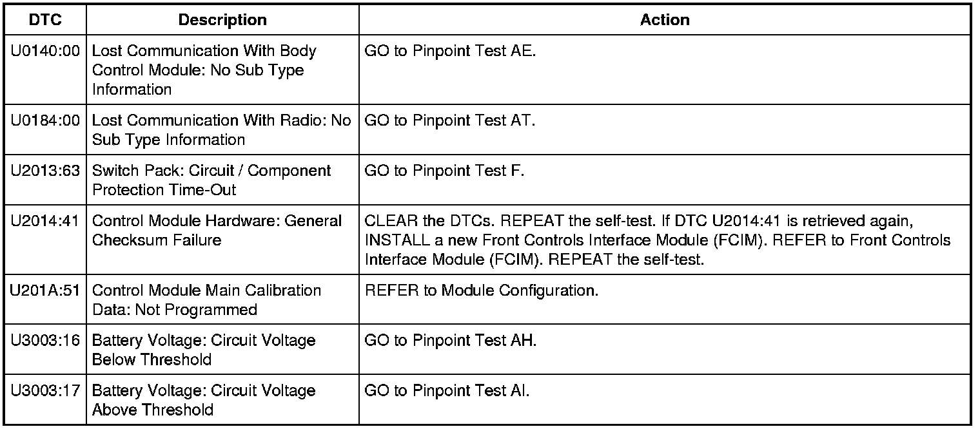Click 'REFER to Module Configuration' text
This screenshot has height=429, width=980.
click(x=482, y=291)
